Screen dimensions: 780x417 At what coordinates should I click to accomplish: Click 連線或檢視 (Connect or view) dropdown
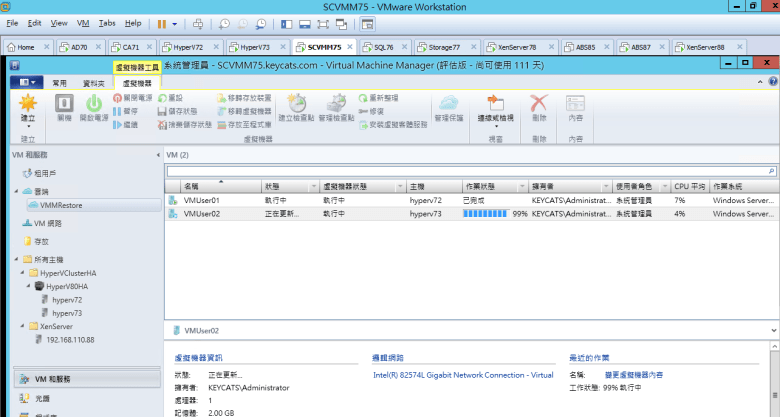click(496, 107)
